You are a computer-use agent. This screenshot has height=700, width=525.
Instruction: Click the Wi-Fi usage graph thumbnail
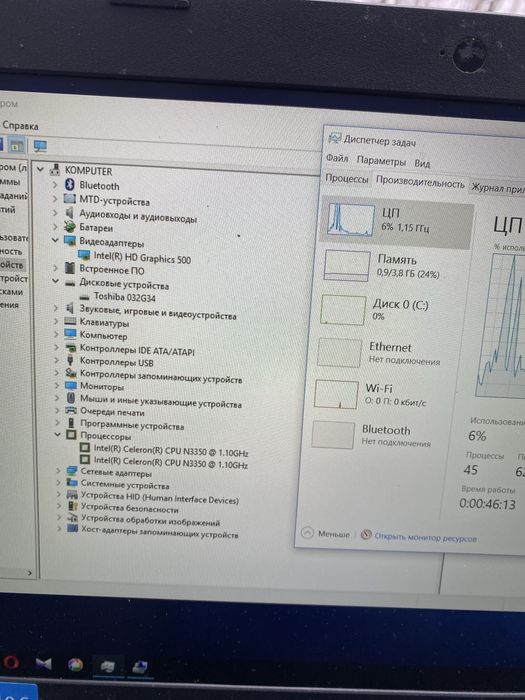pos(337,394)
